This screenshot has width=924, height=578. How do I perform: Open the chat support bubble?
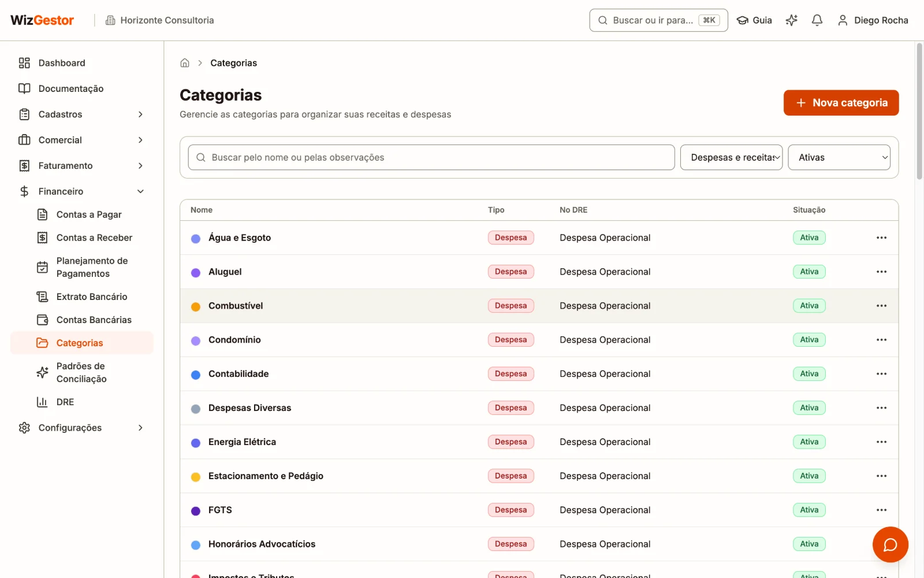(x=890, y=544)
